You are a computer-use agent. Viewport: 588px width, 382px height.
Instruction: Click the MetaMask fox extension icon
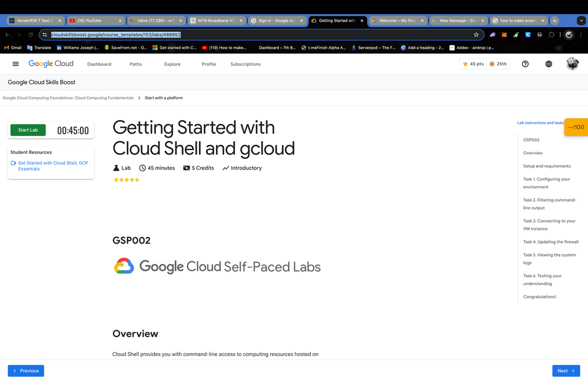coord(504,35)
